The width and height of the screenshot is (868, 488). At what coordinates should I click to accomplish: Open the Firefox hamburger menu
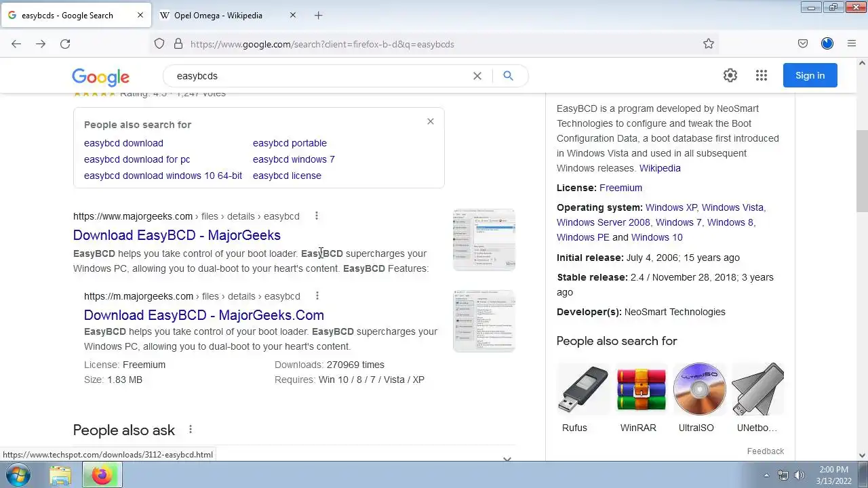pos(852,44)
